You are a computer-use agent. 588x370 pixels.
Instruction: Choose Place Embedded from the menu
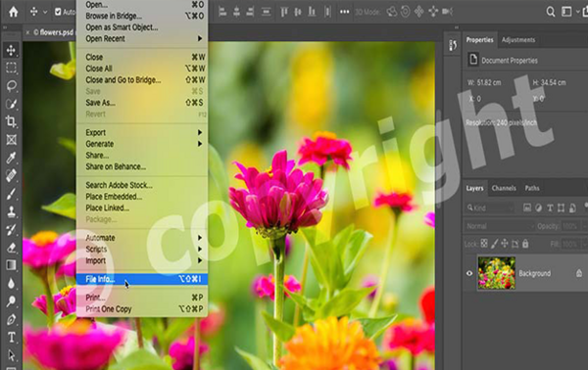[142, 197]
